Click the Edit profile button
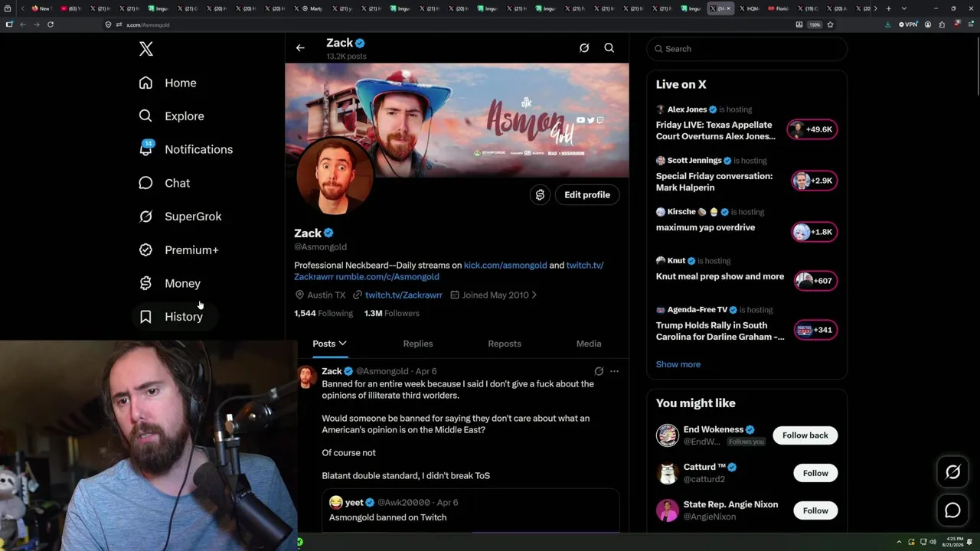This screenshot has height=551, width=980. (587, 195)
